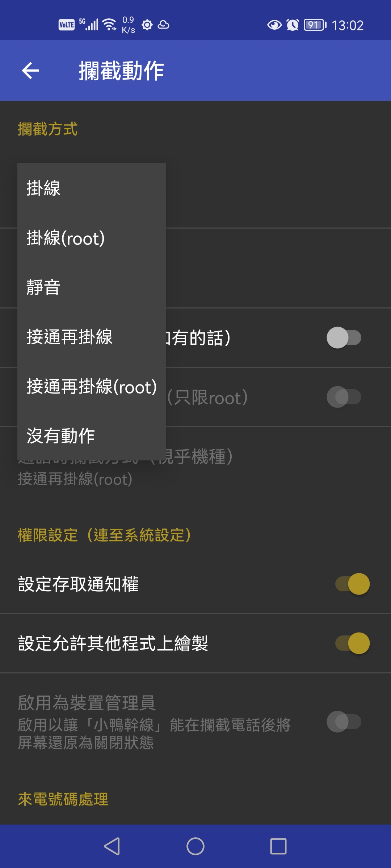Toggle the 只限root switch
The width and height of the screenshot is (391, 868).
[344, 397]
